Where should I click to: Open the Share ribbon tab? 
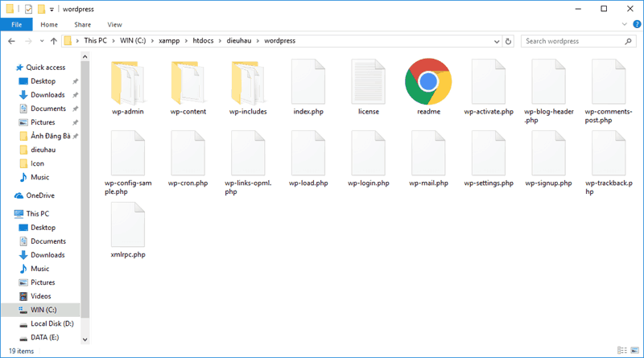83,25
